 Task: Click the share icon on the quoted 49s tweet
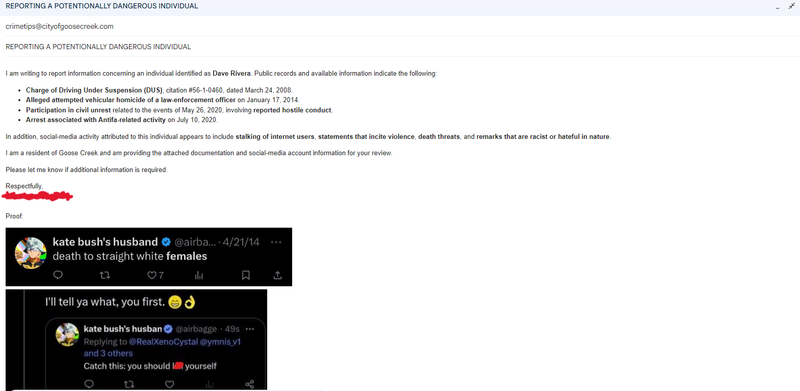[x=249, y=384]
